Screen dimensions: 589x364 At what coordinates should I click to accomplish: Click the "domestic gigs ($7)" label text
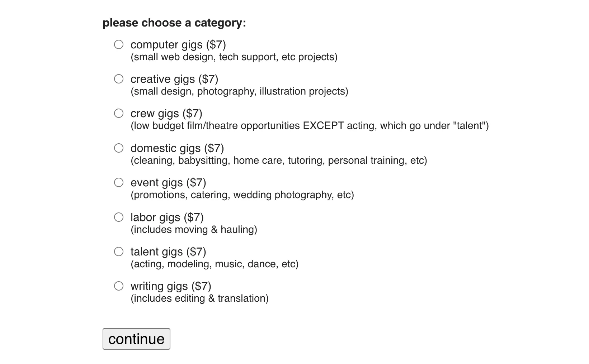[x=177, y=148]
